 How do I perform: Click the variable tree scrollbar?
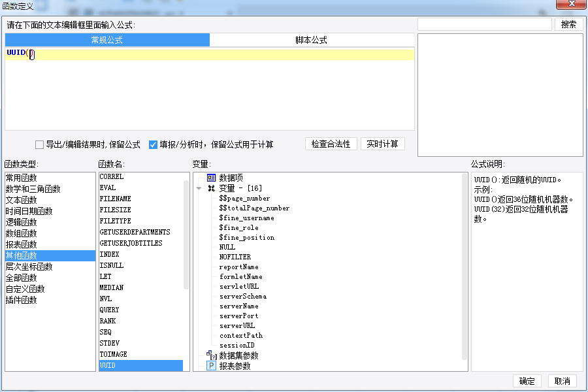(x=465, y=267)
